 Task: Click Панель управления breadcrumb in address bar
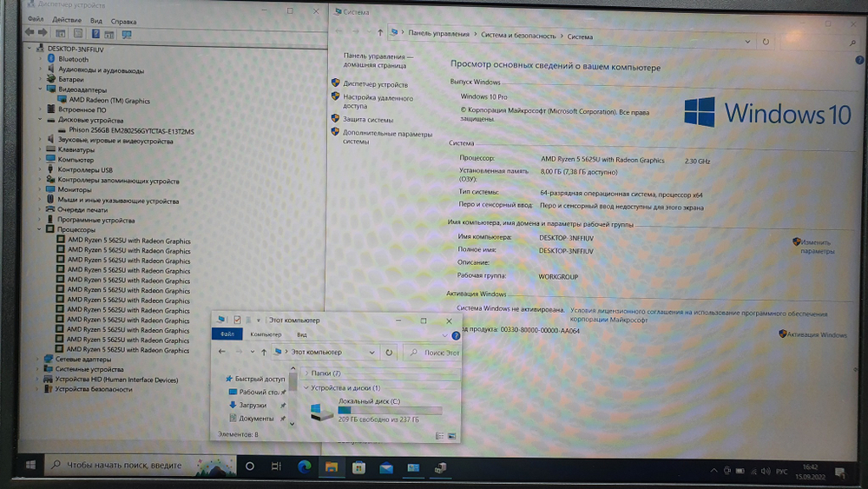(438, 33)
